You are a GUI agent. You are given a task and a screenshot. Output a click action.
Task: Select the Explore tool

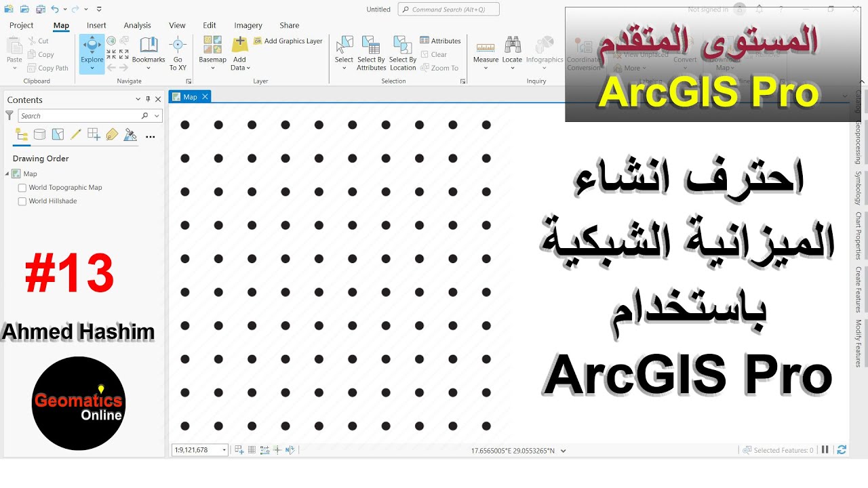[x=92, y=54]
